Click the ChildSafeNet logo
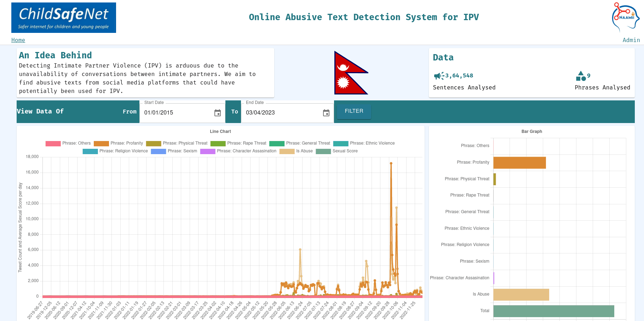The image size is (644, 321). pos(64,18)
